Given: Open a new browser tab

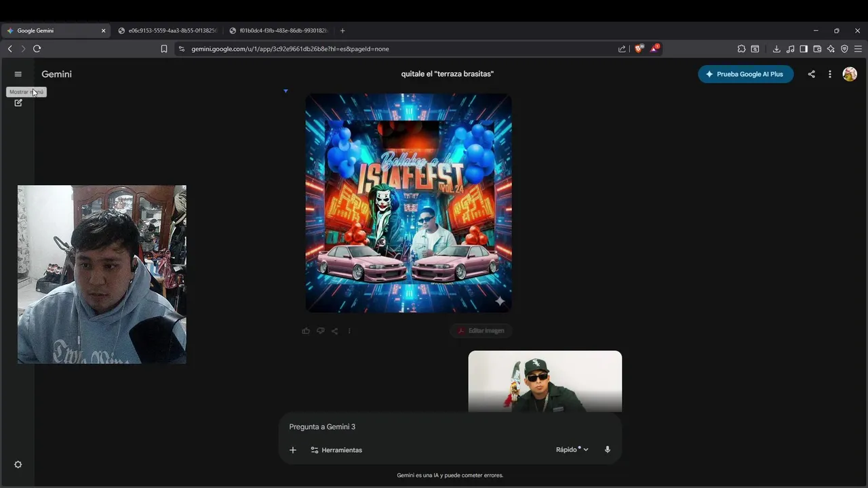Looking at the screenshot, I should pyautogui.click(x=342, y=30).
